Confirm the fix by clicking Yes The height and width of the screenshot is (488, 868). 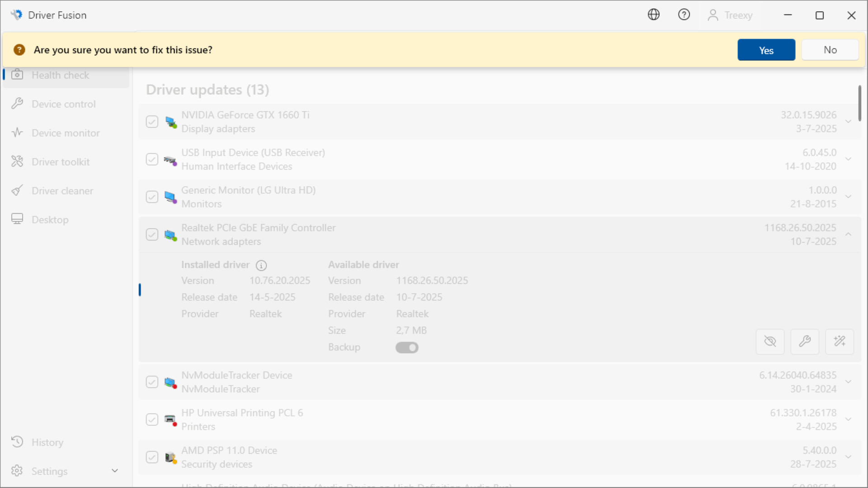[766, 50]
